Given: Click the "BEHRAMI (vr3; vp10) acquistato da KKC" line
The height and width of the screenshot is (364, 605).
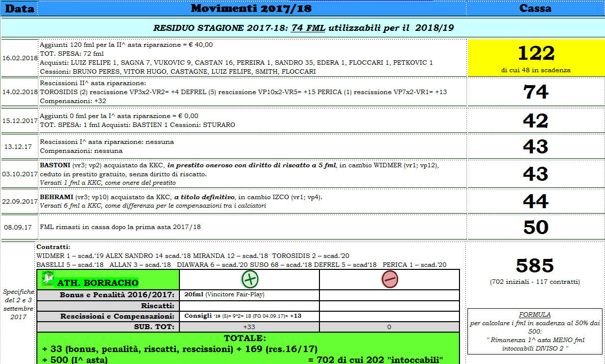Looking at the screenshot, I should (x=181, y=197).
